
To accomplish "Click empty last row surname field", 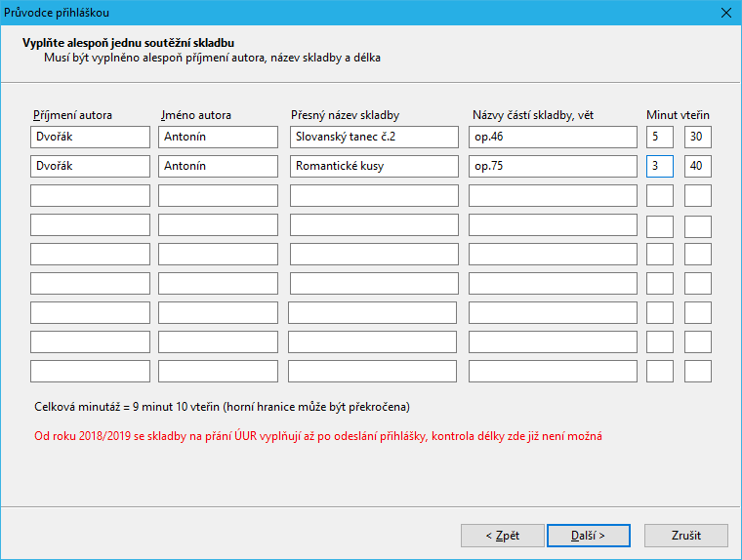I will pyautogui.click(x=90, y=372).
